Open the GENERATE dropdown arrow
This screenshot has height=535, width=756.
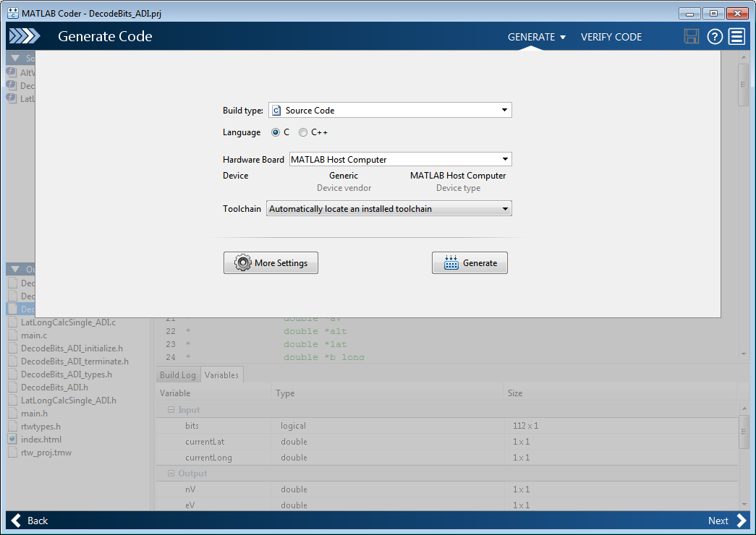click(563, 37)
